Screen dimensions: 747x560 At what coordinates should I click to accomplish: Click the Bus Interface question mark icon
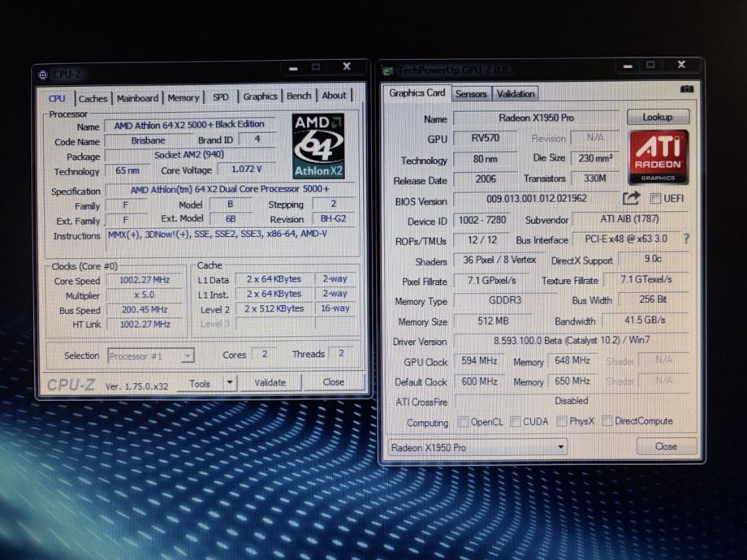pyautogui.click(x=686, y=239)
